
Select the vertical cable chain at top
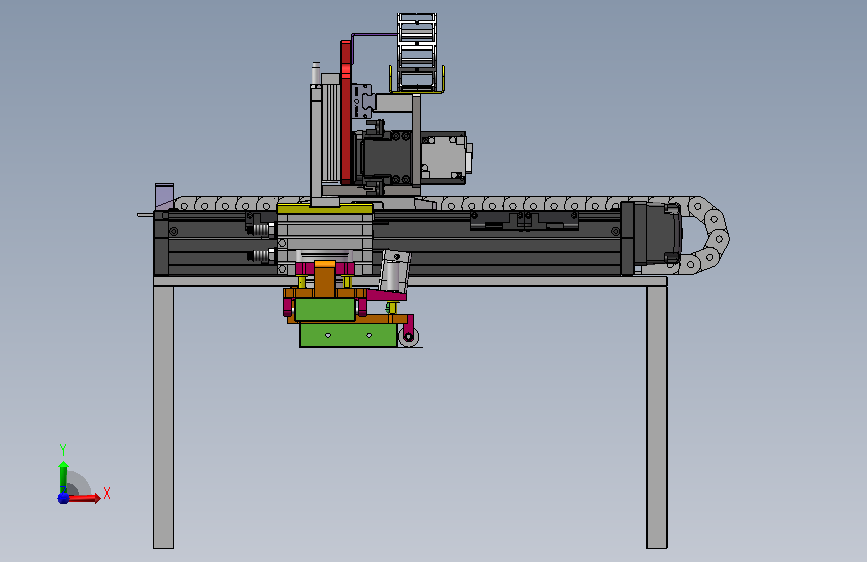click(x=417, y=53)
